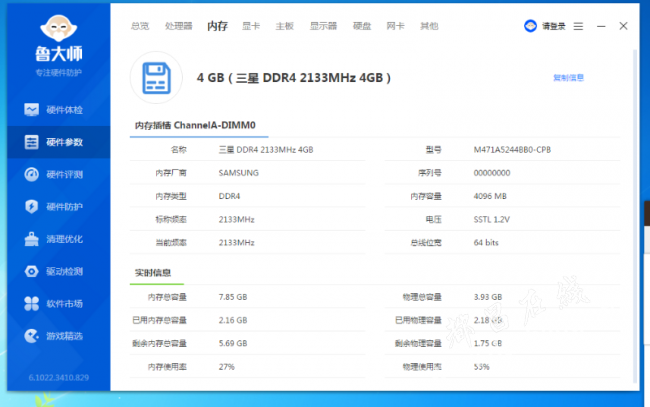Click serial number 00000000
Screen dimensions: 650x407
pos(492,173)
